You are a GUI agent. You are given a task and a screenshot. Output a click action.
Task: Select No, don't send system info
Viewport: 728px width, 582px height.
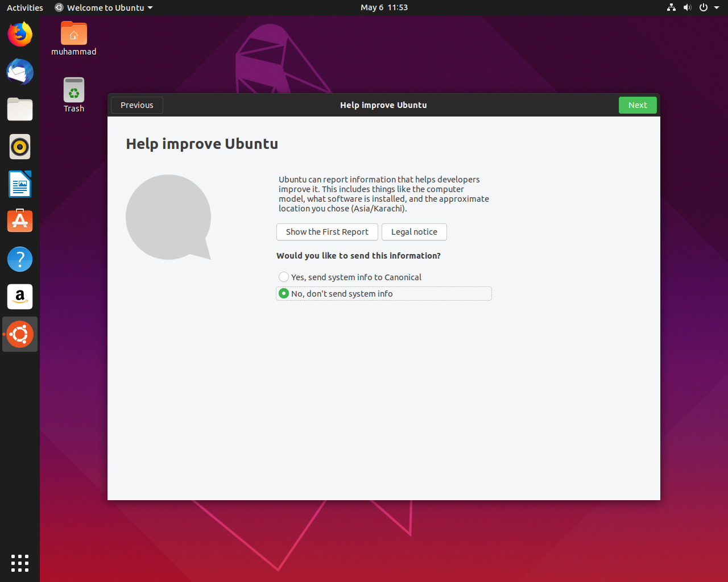pos(384,294)
